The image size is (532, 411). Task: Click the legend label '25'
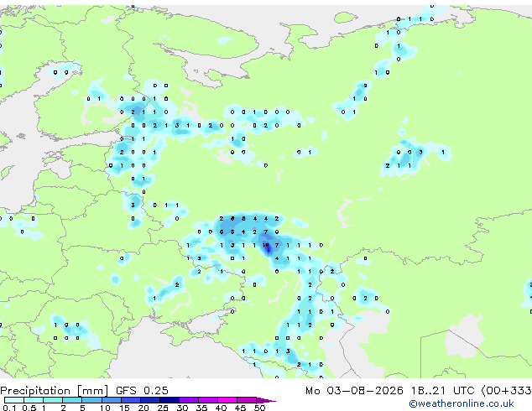click(163, 408)
